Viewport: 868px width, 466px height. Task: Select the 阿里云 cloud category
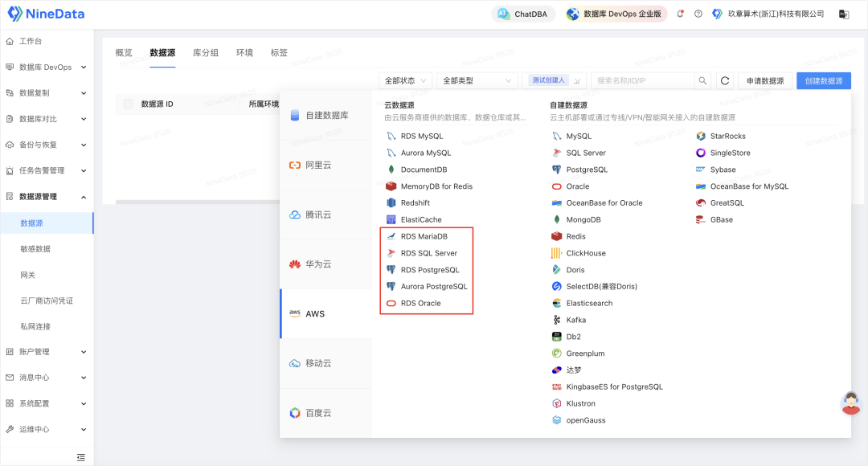[325, 165]
